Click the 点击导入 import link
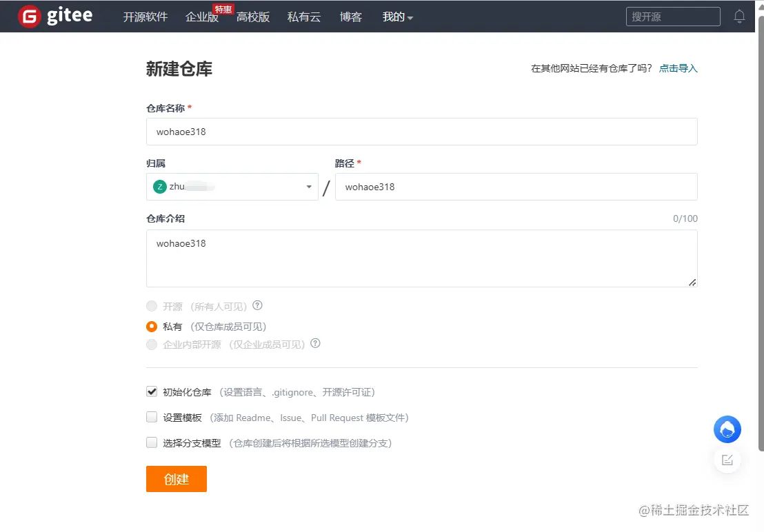 678,68
